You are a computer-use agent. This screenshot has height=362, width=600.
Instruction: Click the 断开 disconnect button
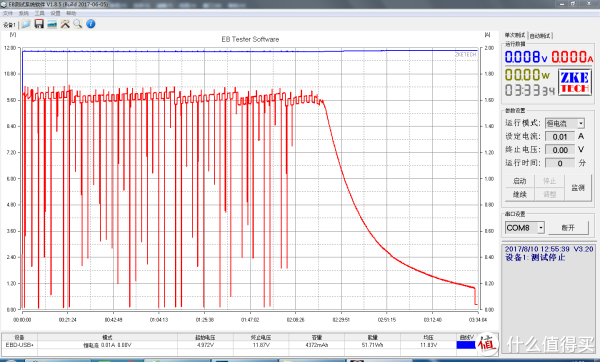568,228
